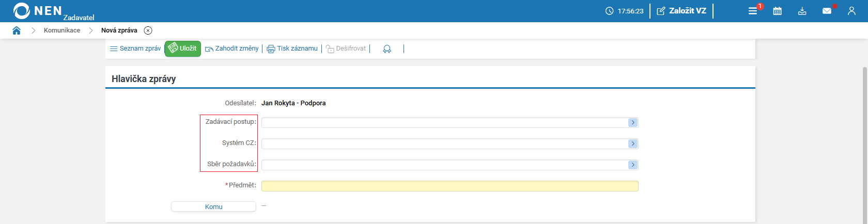868x224 pixels.
Task: Open the calendar icon in header
Action: pos(777,11)
